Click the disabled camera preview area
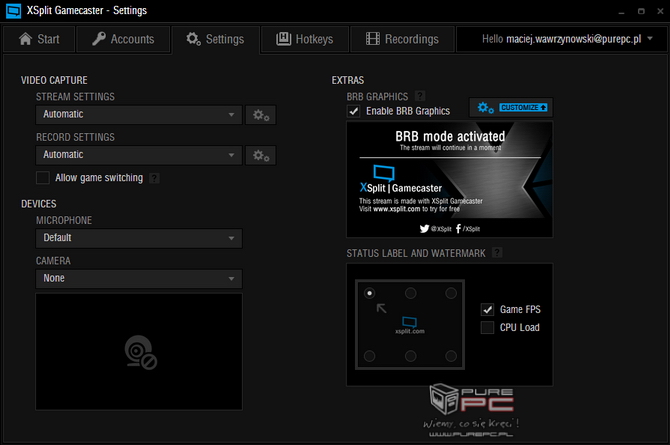This screenshot has width=670, height=445. coord(139,351)
